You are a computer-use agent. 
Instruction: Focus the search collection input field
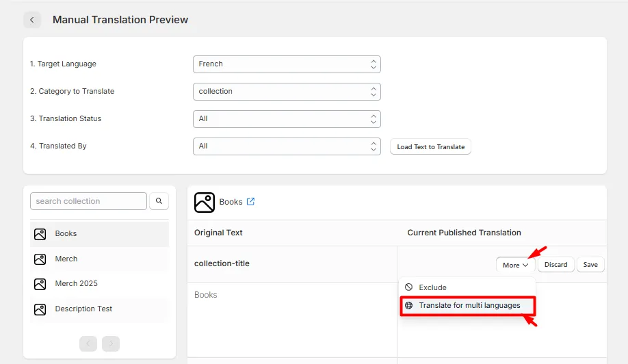[88, 201]
